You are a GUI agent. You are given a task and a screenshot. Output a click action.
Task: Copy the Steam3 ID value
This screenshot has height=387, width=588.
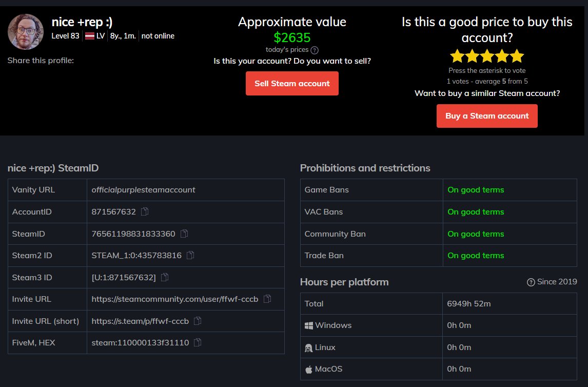point(165,277)
